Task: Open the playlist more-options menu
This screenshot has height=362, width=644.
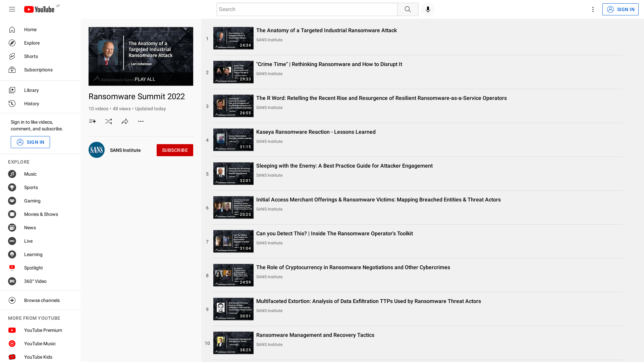Action: (141, 121)
